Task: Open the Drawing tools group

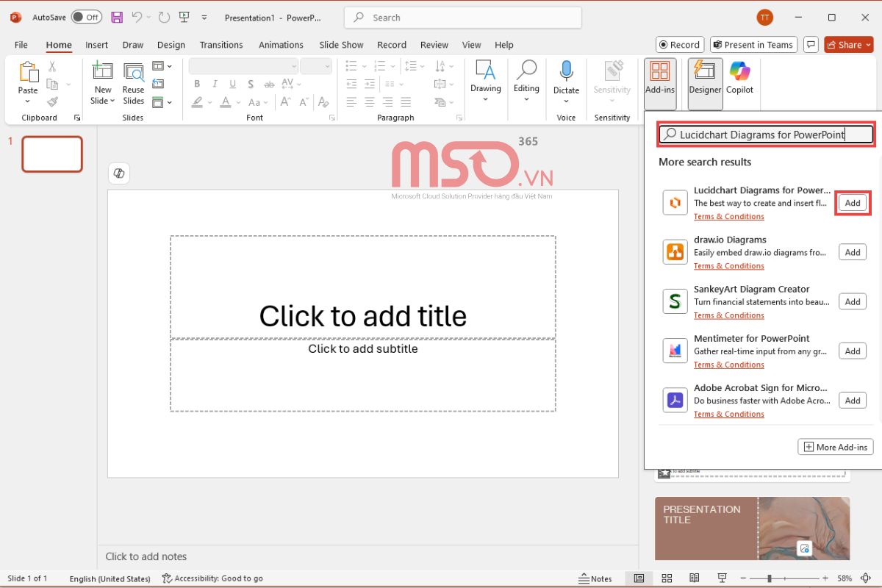Action: [486, 80]
